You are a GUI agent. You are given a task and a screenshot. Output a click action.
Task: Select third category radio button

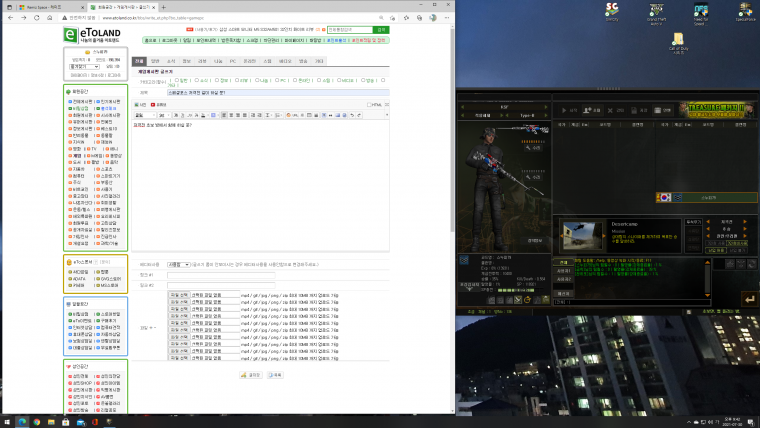coord(217,80)
